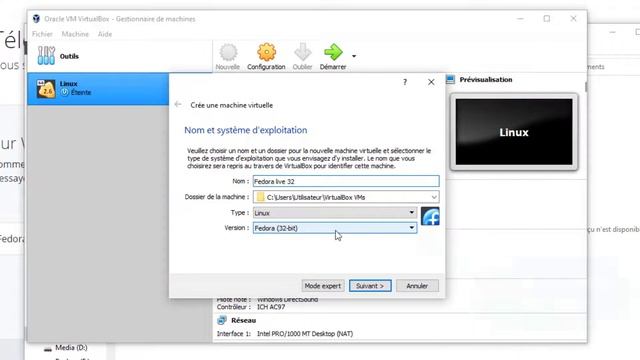Click the VirtualBox title bar logo
This screenshot has width=640, height=360.
[37, 19]
